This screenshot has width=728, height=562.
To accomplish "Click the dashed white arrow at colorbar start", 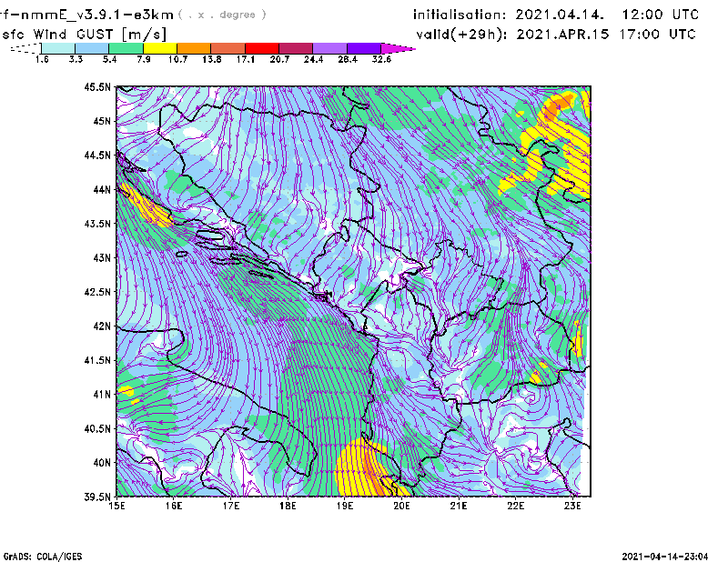I will [25, 48].
